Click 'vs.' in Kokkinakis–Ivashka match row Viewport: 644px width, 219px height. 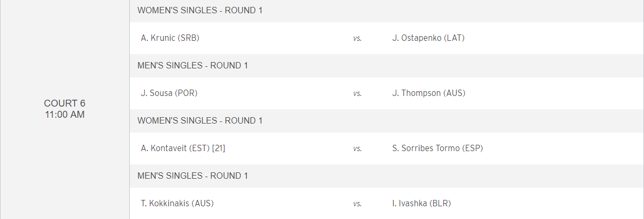pyautogui.click(x=357, y=204)
